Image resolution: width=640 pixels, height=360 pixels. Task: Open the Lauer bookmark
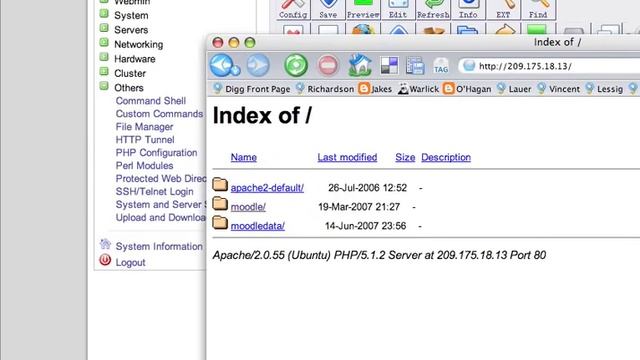(514, 89)
